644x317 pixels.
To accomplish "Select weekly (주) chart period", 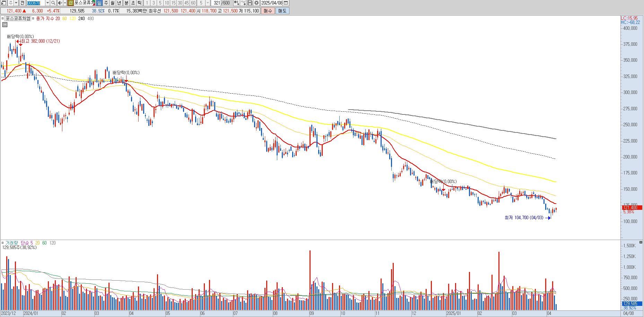I will point(106,3).
